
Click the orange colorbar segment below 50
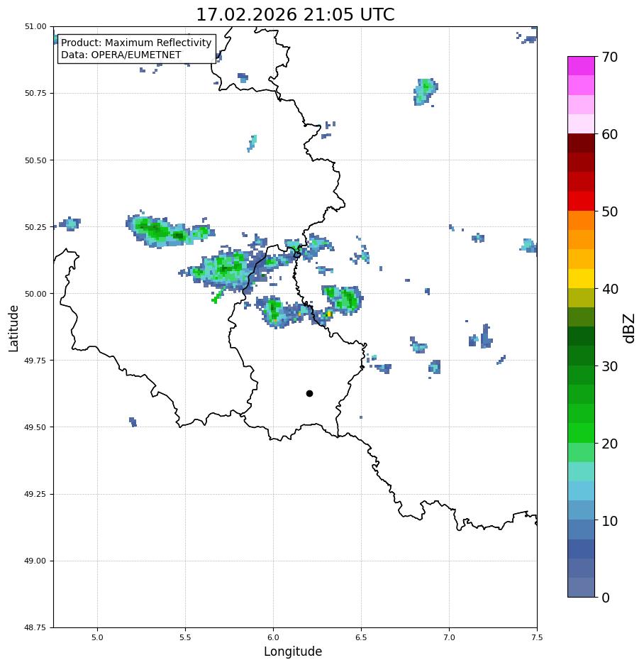[582, 221]
